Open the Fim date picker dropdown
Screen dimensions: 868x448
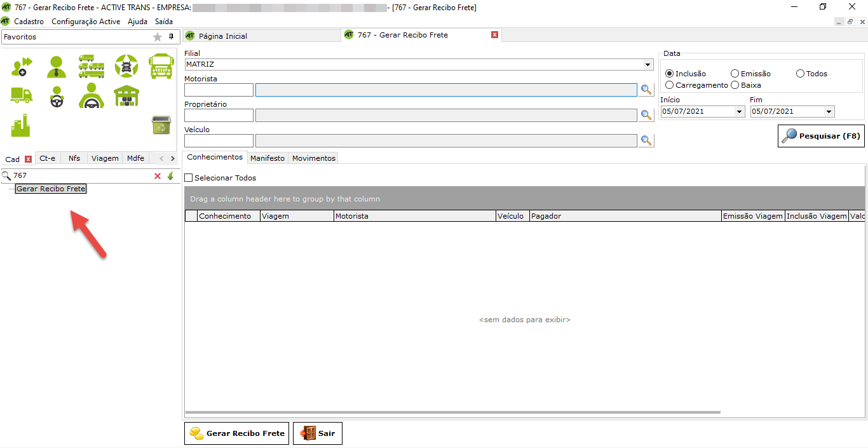point(829,112)
